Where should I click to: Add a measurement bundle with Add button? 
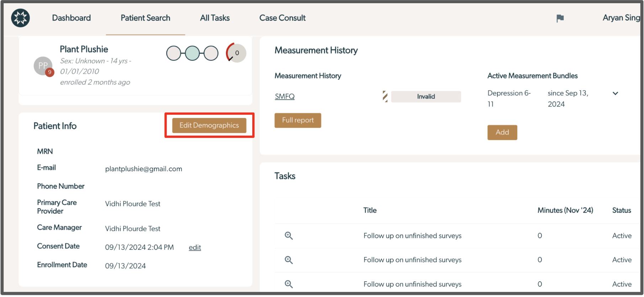click(502, 132)
